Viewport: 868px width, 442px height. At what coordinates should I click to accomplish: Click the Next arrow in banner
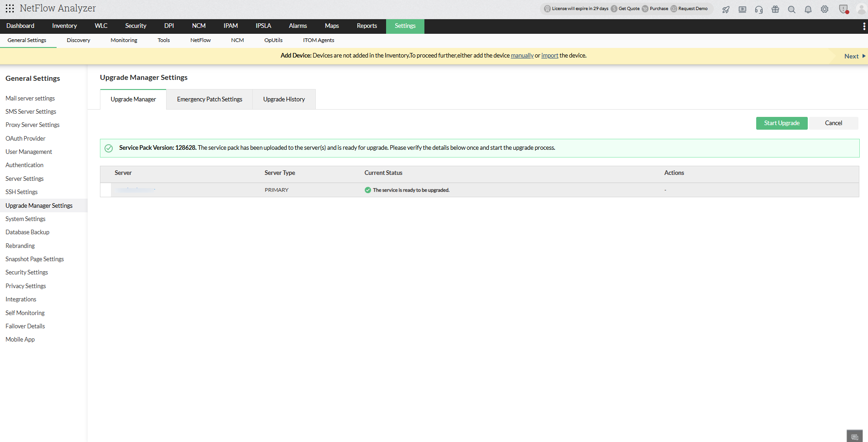(x=863, y=56)
